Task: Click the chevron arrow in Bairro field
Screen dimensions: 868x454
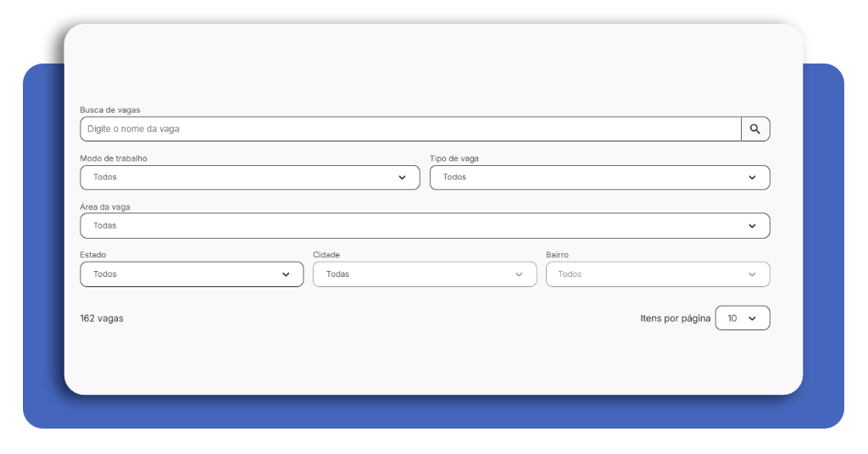Action: (x=752, y=274)
